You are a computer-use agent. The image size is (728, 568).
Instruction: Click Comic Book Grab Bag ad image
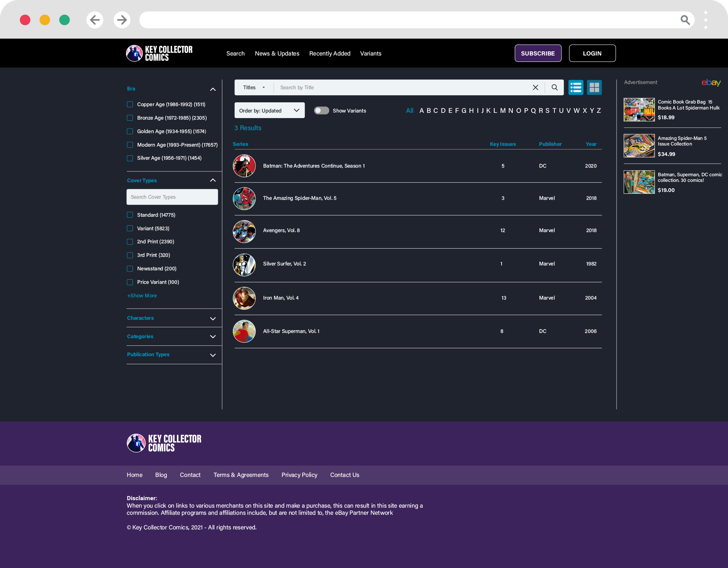(x=639, y=109)
